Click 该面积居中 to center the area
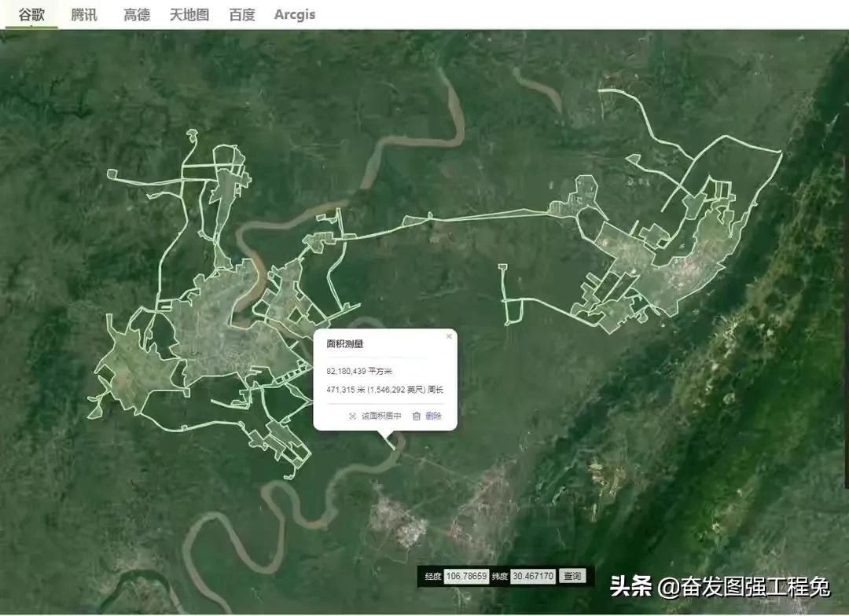849x616 pixels. pyautogui.click(x=382, y=416)
